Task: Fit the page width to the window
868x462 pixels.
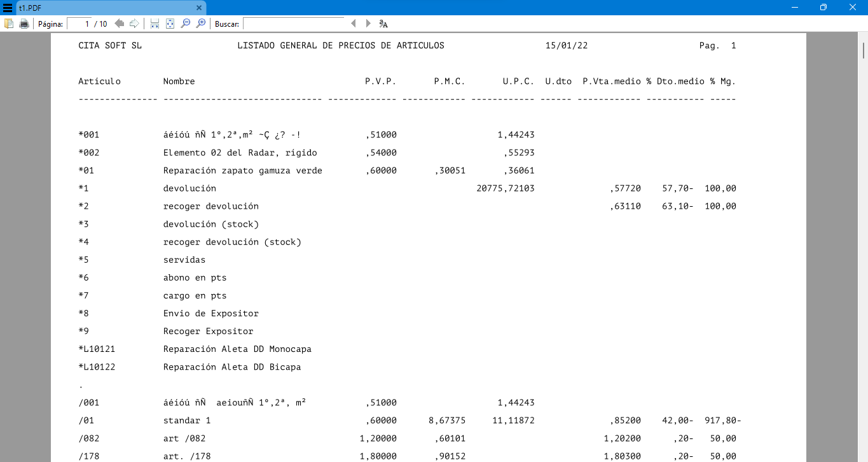Action: (x=155, y=23)
